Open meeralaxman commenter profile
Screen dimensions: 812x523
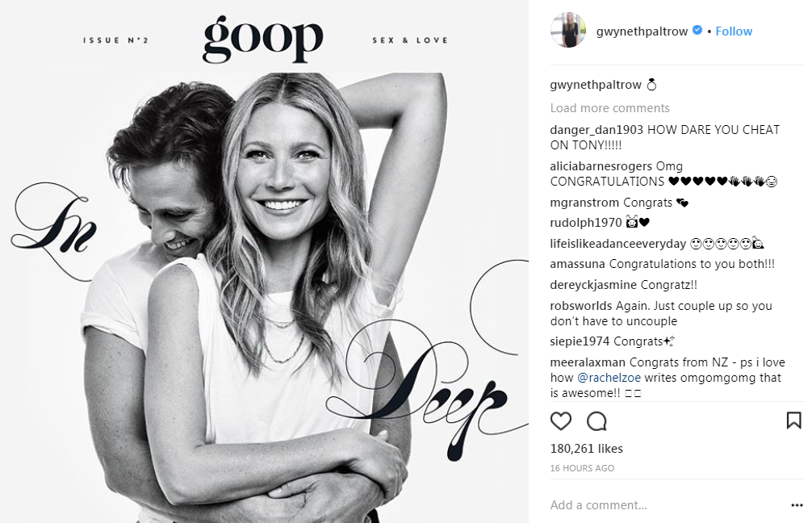click(588, 362)
